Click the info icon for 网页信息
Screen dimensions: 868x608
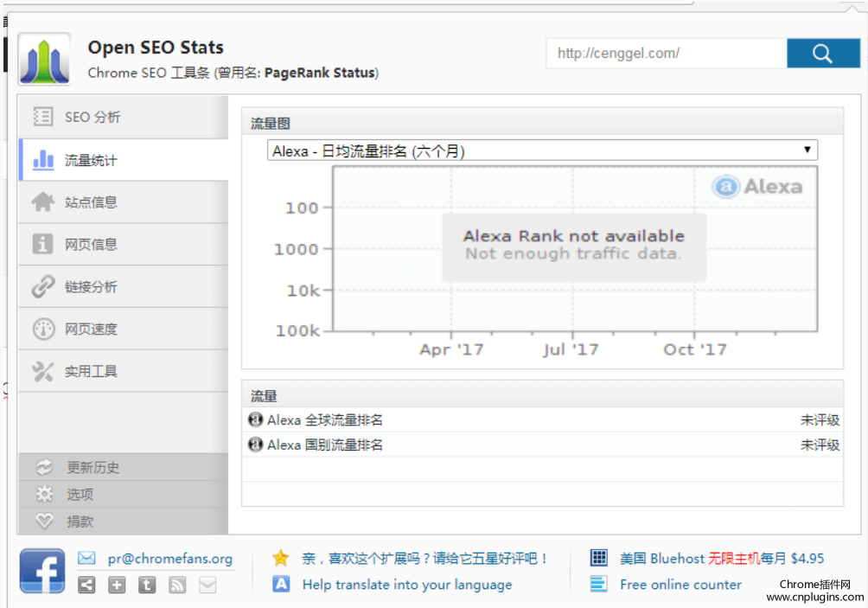pyautogui.click(x=42, y=244)
